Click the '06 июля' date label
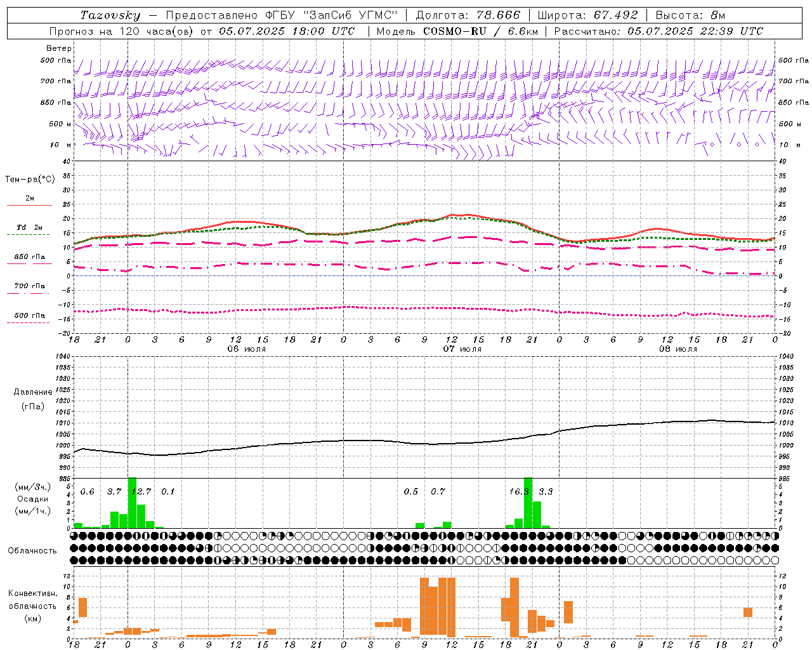 point(247,349)
